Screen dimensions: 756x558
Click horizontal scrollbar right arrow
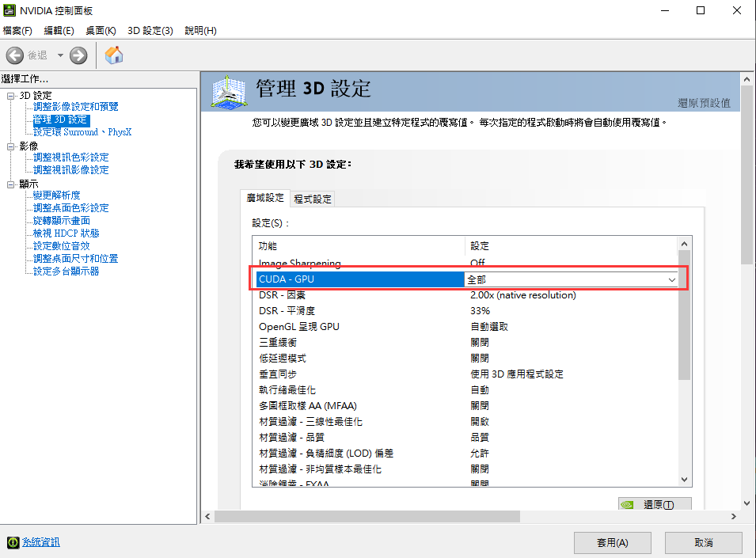pyautogui.click(x=734, y=517)
